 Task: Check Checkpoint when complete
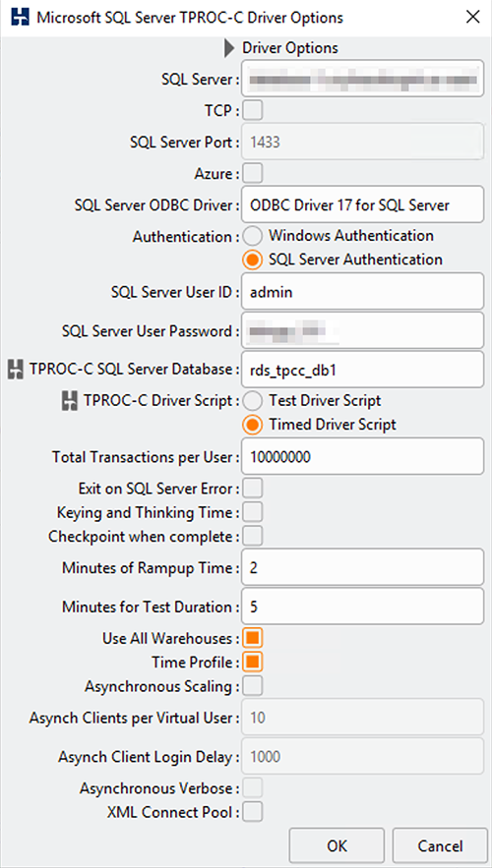coord(253,537)
